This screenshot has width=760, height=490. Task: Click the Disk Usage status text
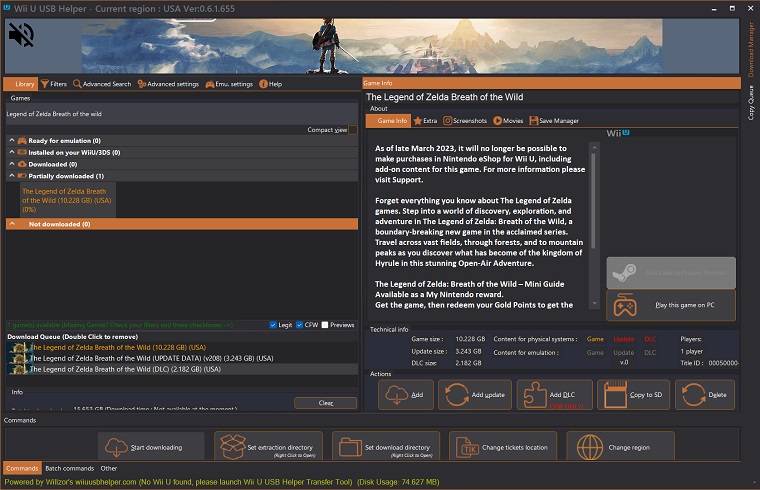pos(398,482)
